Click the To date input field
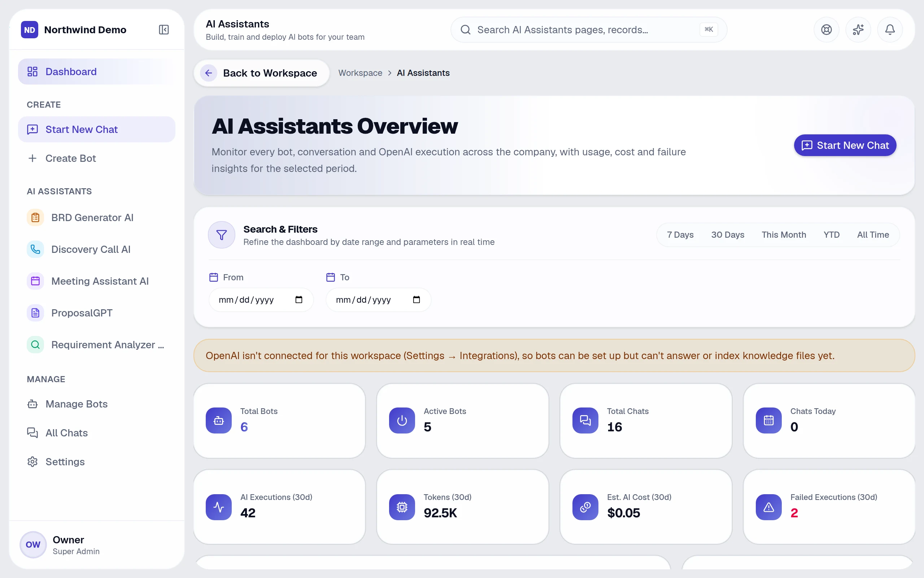 pyautogui.click(x=378, y=300)
